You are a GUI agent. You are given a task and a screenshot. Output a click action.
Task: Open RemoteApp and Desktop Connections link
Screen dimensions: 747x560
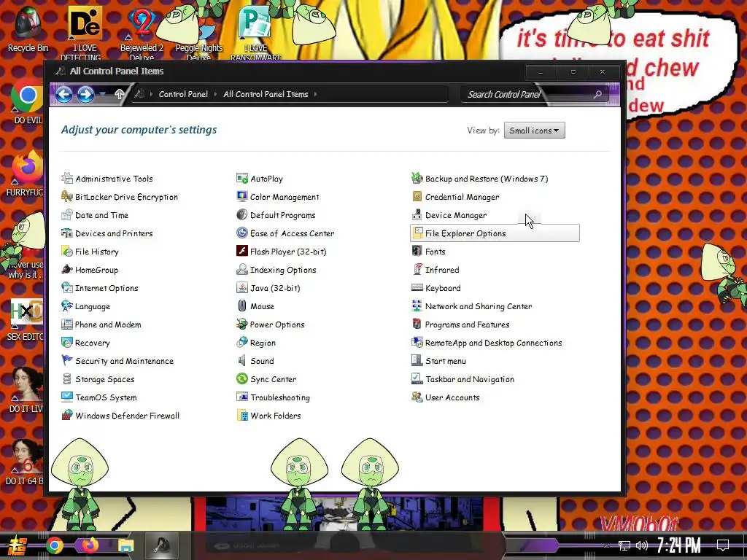click(x=494, y=343)
